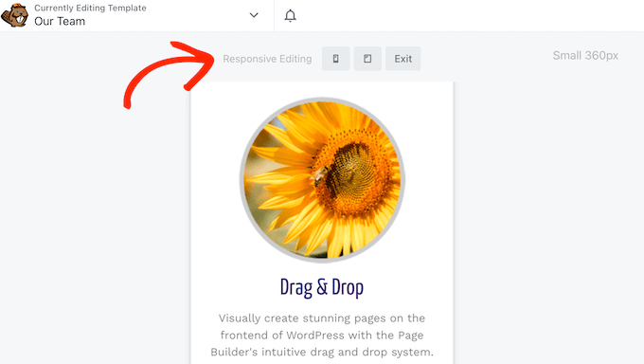Click the paragraph starting 'Visually create stunning pages'

coord(322,336)
